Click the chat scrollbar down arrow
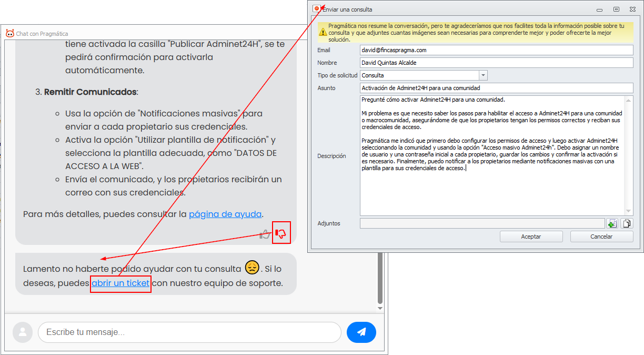 tap(380, 308)
